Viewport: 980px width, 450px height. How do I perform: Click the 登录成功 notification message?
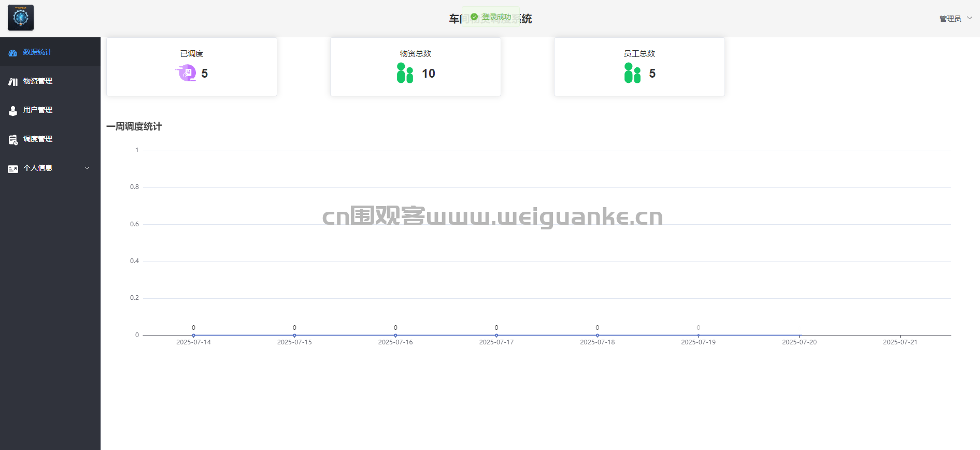coord(491,17)
